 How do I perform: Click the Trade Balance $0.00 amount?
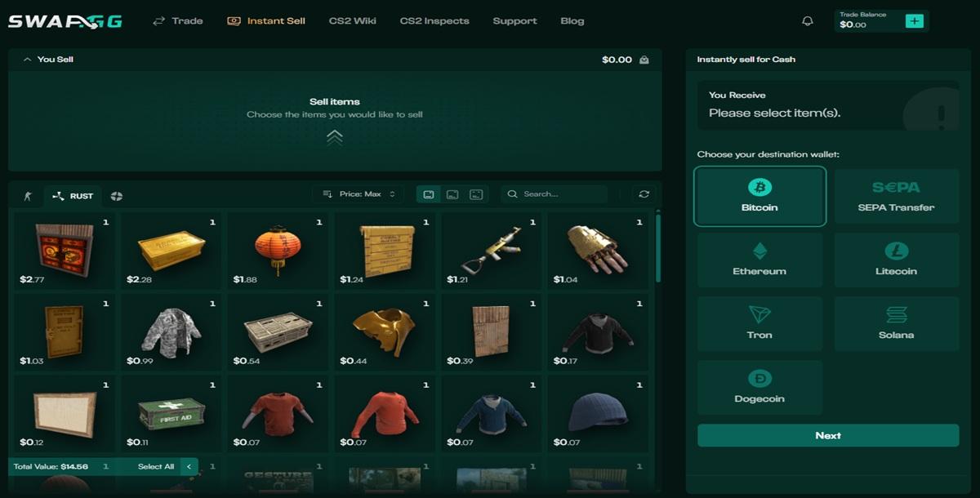[x=853, y=25]
